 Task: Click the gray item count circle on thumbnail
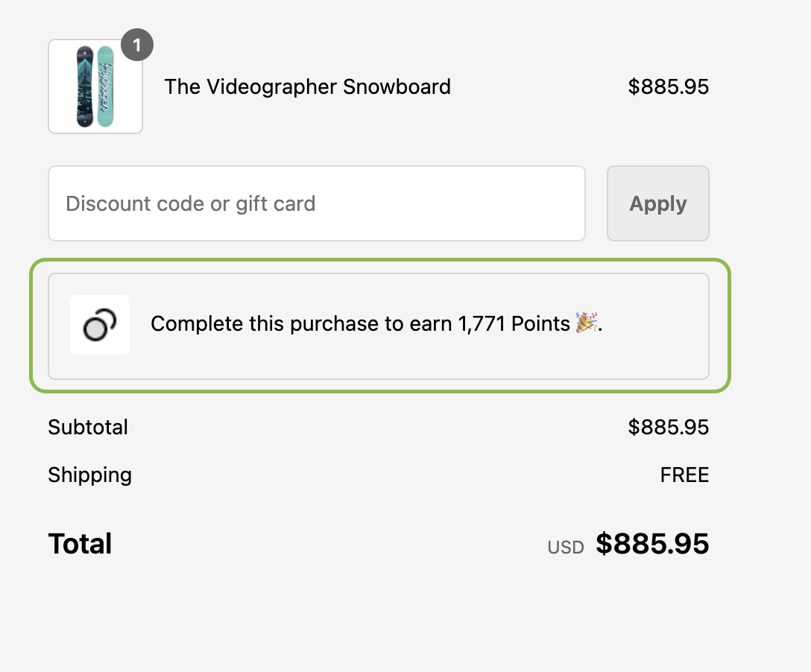point(136,45)
